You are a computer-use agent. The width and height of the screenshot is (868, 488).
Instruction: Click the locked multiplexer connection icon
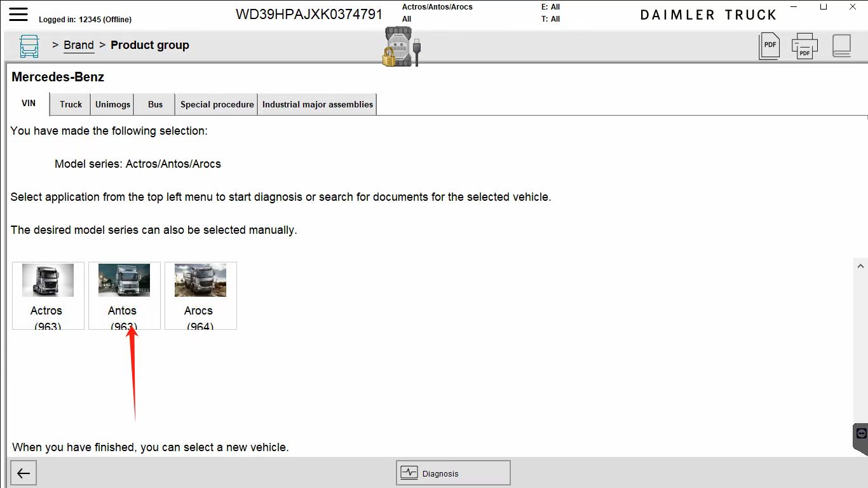click(402, 47)
